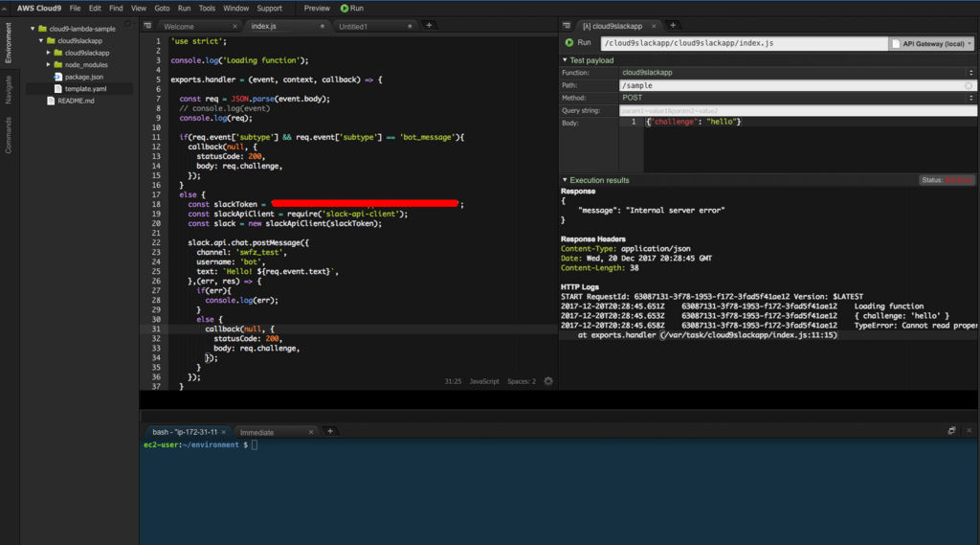Open the Find menu
This screenshot has height=545, width=980.
[116, 8]
